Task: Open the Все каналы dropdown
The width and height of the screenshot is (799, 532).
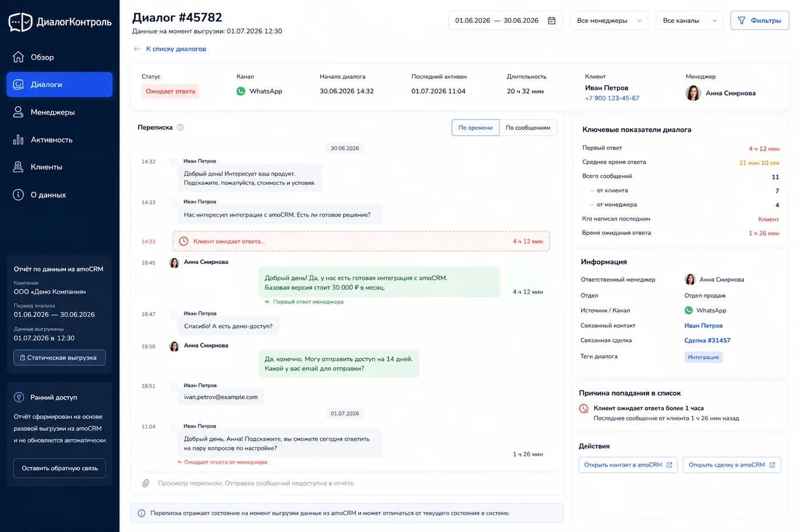Action: coord(689,21)
